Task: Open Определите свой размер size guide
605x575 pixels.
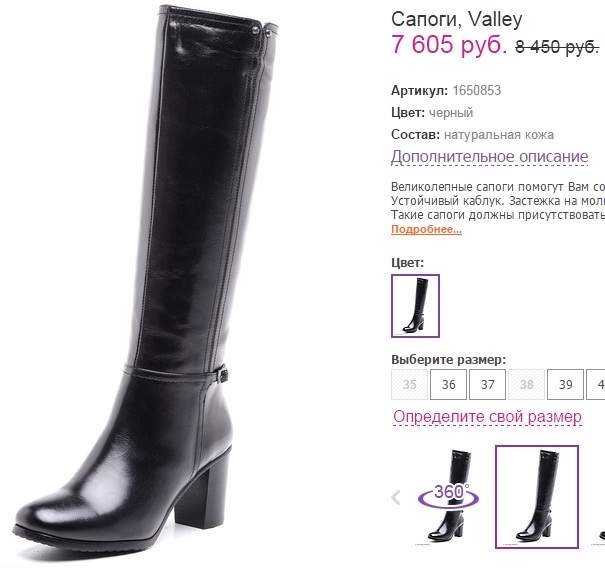Action: (487, 417)
